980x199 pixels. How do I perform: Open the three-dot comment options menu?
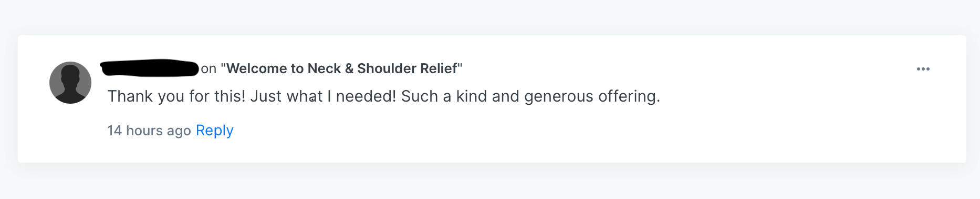(x=923, y=69)
